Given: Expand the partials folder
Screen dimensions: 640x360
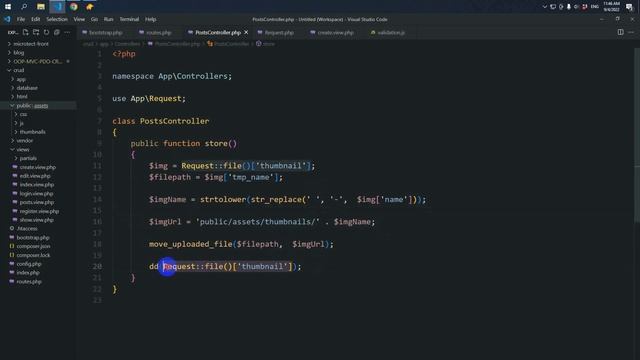Looking at the screenshot, I should pos(28,158).
